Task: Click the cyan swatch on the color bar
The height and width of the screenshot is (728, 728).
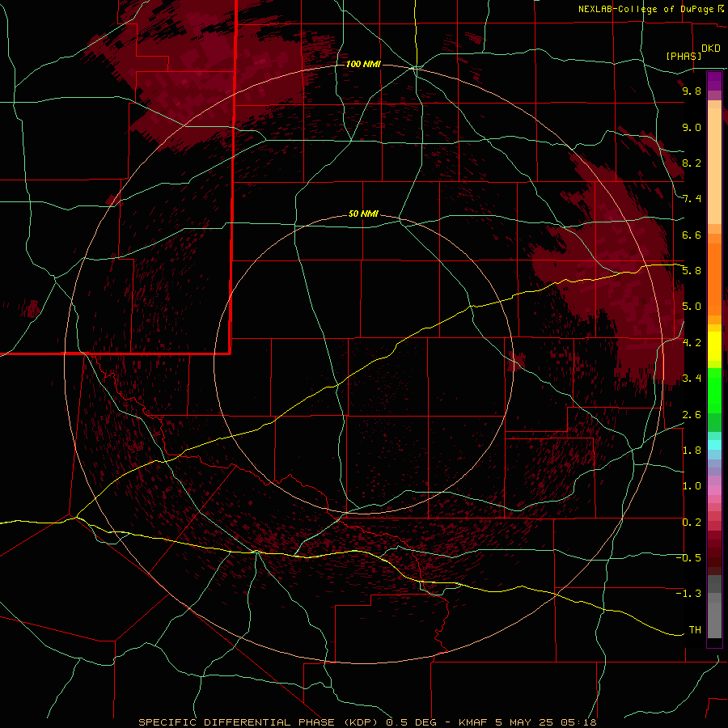Action: pos(714,444)
